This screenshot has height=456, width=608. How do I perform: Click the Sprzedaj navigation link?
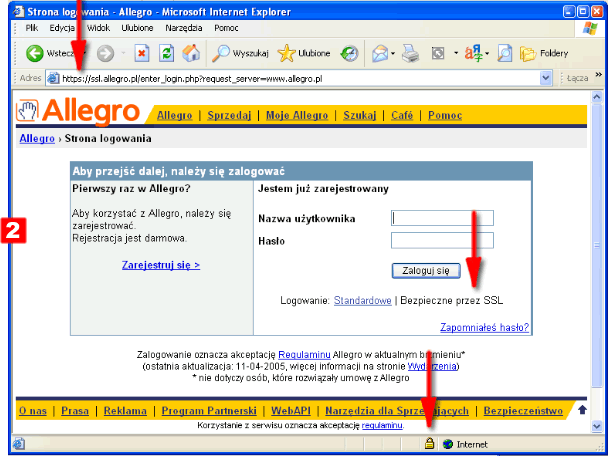click(x=229, y=116)
